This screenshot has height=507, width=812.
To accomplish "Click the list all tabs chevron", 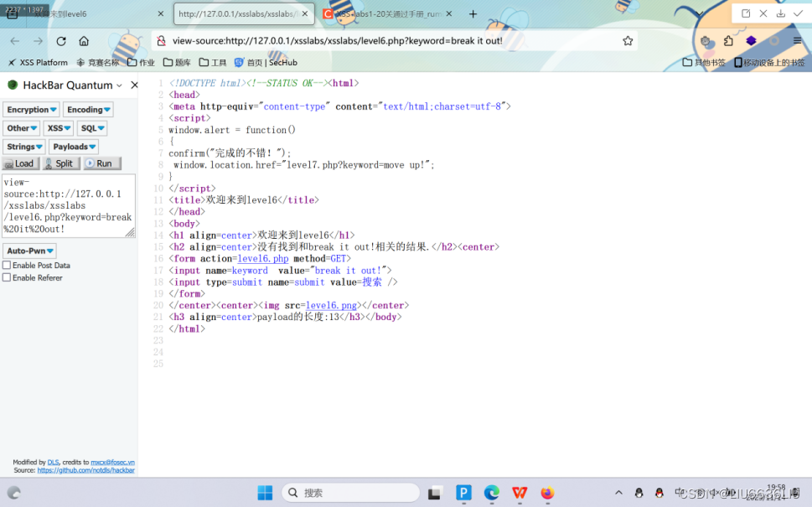I will (x=699, y=14).
